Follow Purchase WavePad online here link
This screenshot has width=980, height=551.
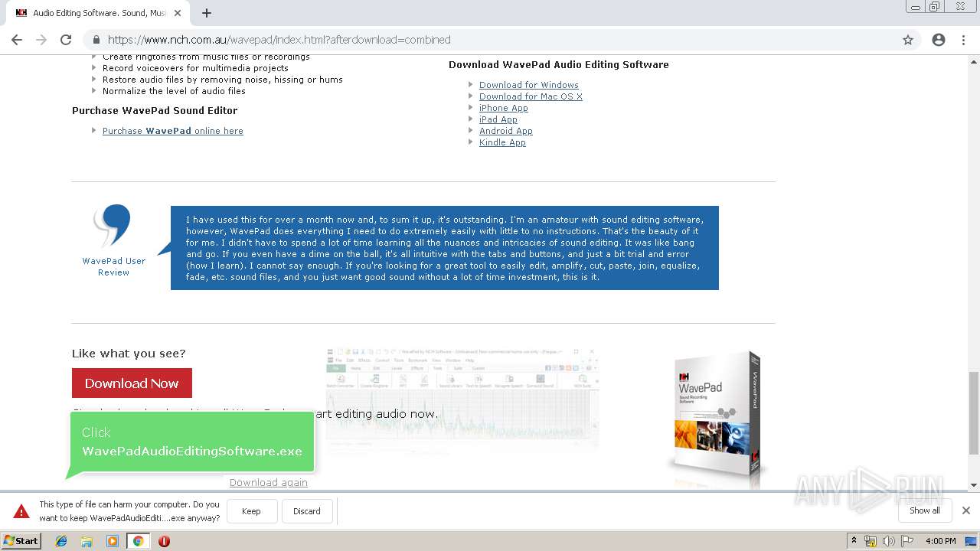coord(173,131)
